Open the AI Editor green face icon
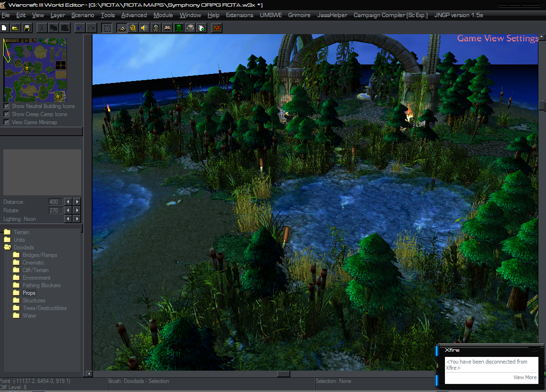The image size is (546, 392). [179, 28]
